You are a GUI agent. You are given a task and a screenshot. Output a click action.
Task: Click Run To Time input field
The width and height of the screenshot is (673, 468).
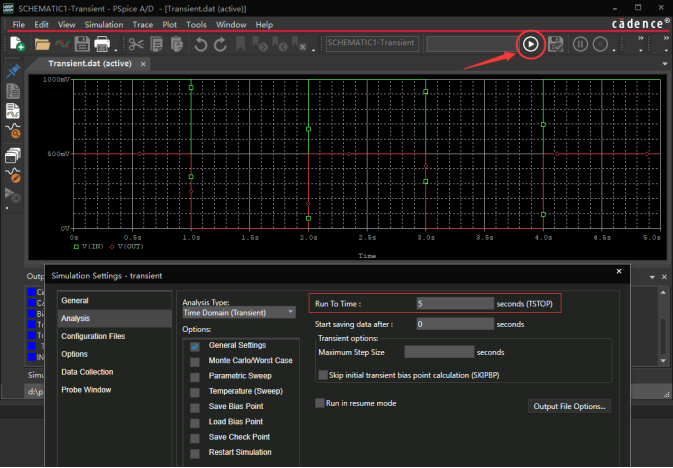tap(455, 304)
